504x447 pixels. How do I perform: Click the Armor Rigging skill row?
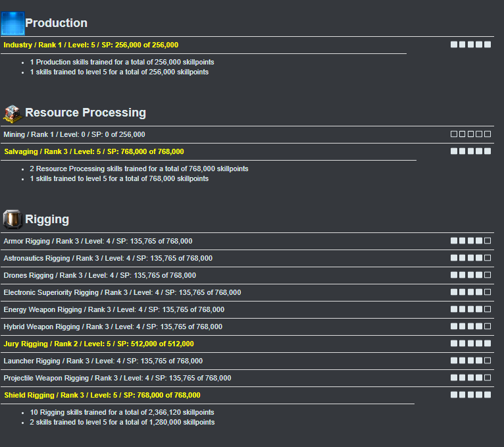click(x=98, y=241)
